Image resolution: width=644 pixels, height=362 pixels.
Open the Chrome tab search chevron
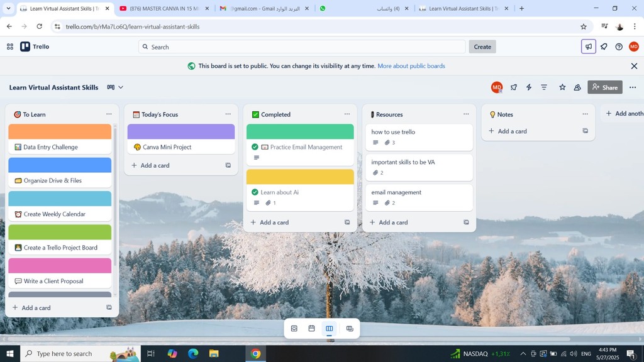point(8,8)
